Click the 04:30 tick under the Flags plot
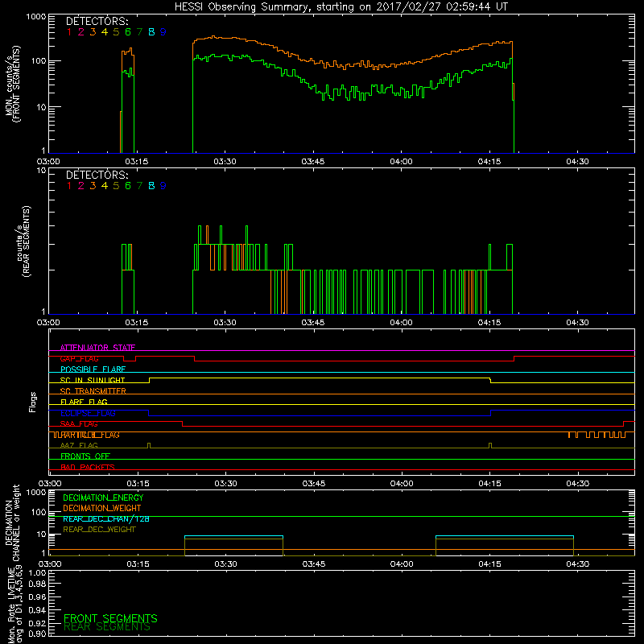Viewport: 644px width, 644px height. pos(578,484)
